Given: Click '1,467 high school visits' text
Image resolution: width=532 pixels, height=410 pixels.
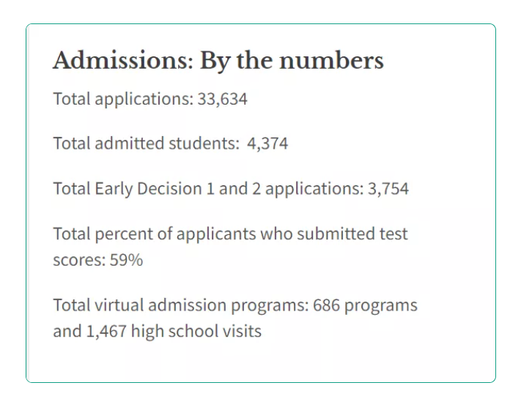Looking at the screenshot, I should 174,331.
